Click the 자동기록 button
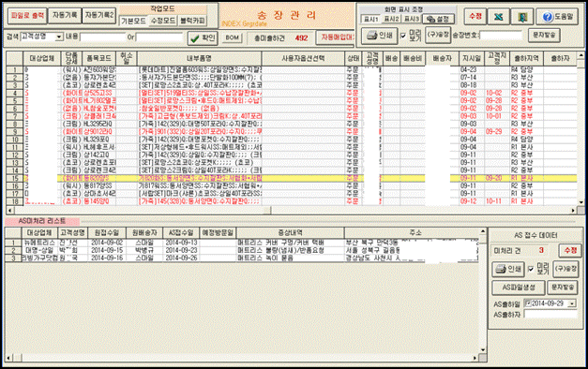This screenshot has width=588, height=369. (x=65, y=16)
